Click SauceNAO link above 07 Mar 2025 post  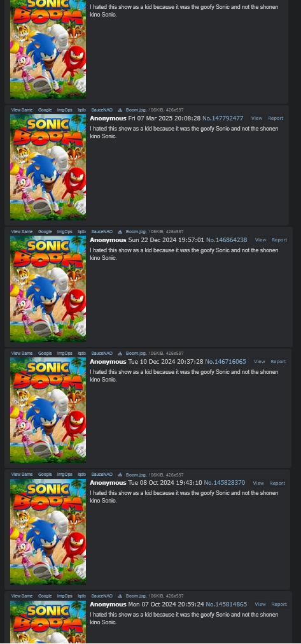102,110
